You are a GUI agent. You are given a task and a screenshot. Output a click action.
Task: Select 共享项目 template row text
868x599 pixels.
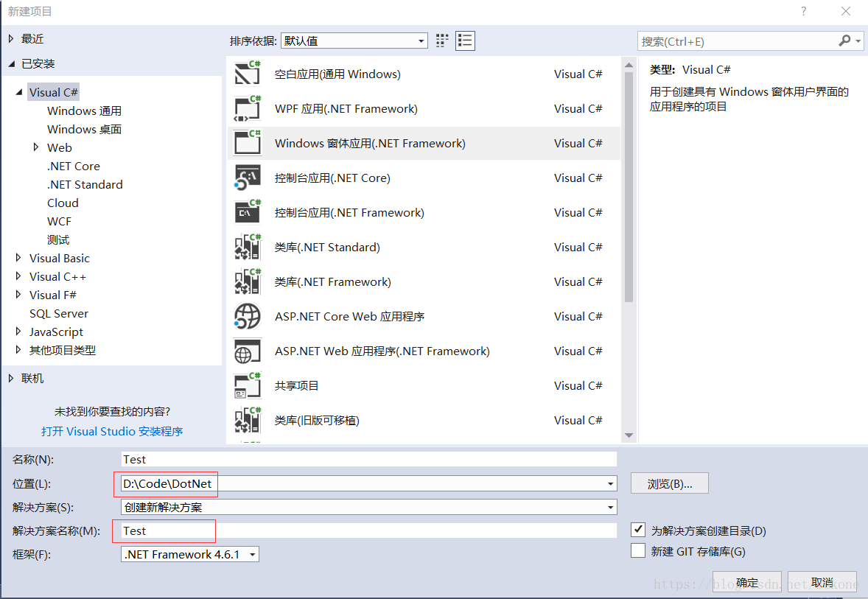[297, 386]
